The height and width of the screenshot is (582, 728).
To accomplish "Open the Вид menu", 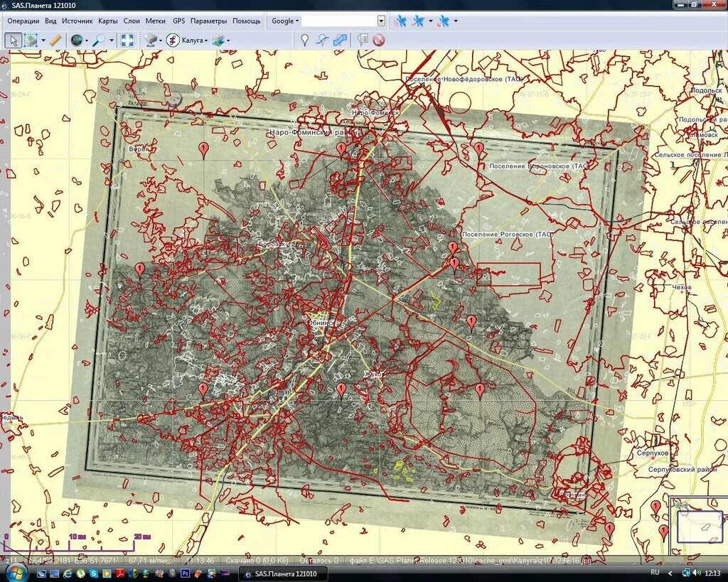I will tap(50, 21).
